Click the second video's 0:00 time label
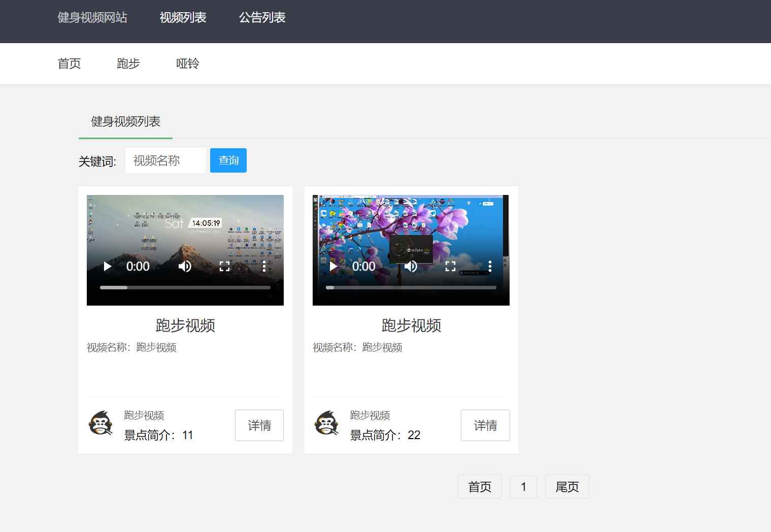The image size is (771, 532). 364,267
